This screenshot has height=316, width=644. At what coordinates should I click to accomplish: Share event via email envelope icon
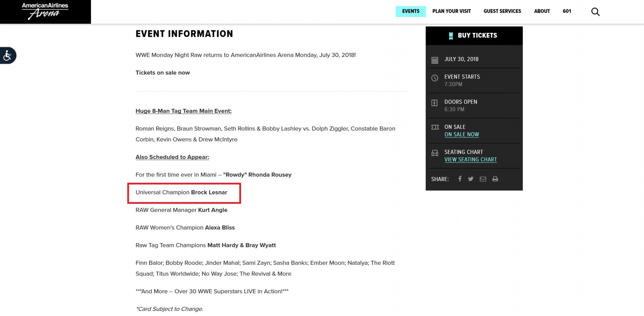tap(483, 179)
